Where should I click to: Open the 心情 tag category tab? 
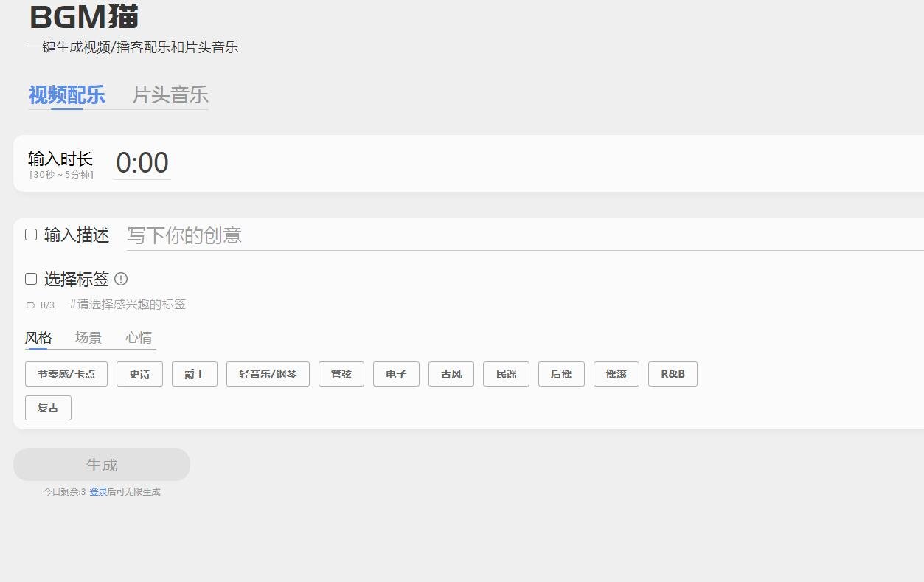(139, 338)
